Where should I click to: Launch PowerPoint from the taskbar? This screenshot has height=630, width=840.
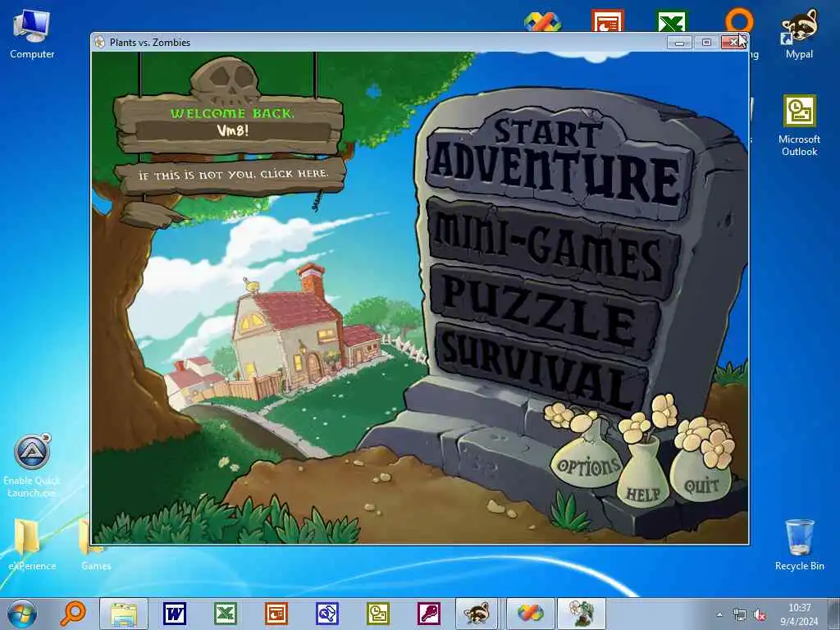tap(276, 614)
